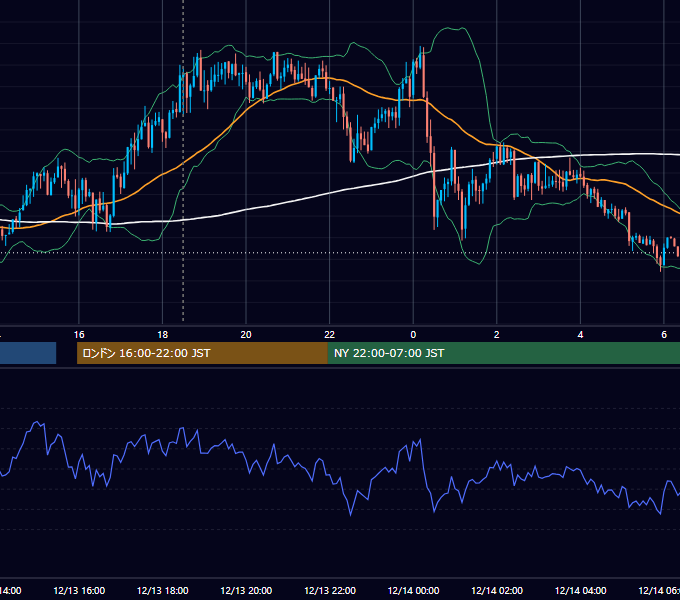The height and width of the screenshot is (600, 680).
Task: Click the 4 hour label on upper axis
Action: coord(580,334)
